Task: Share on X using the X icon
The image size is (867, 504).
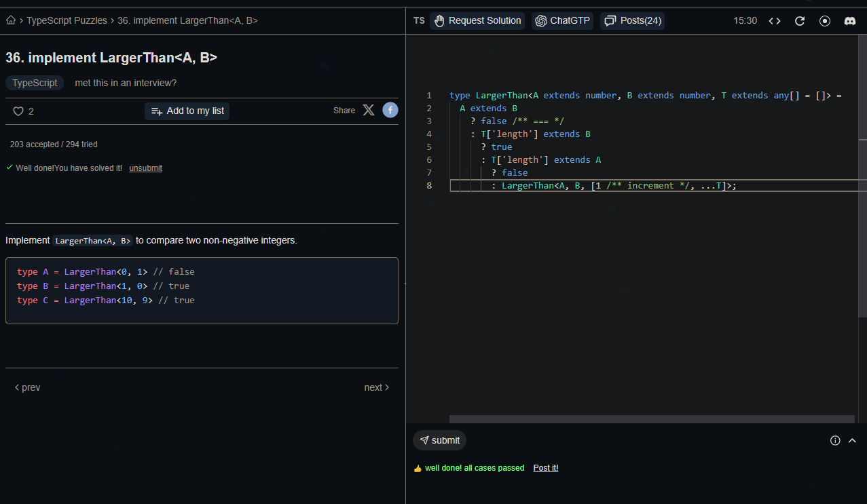Action: (x=369, y=110)
